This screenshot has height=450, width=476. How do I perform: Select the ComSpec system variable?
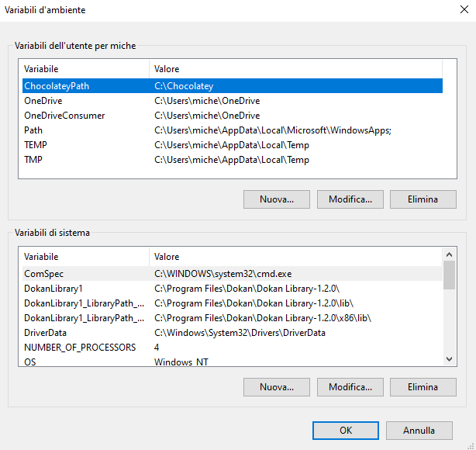(x=233, y=274)
